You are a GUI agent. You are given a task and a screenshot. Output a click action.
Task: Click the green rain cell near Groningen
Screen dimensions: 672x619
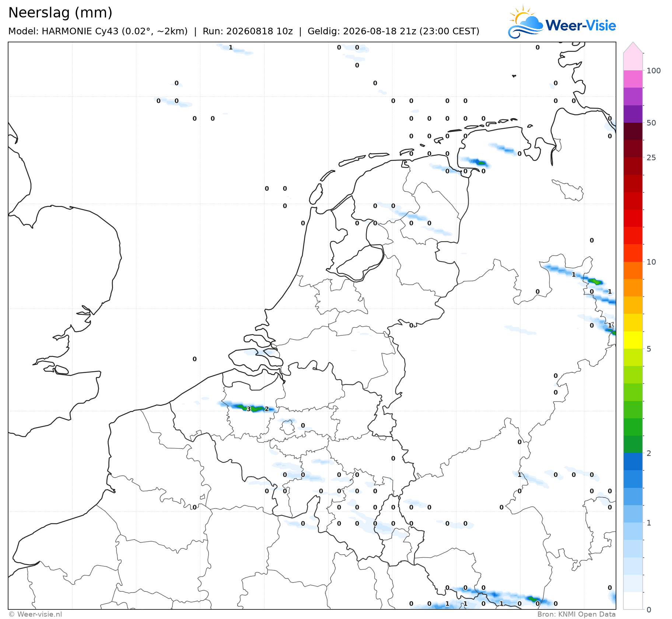coord(480,162)
